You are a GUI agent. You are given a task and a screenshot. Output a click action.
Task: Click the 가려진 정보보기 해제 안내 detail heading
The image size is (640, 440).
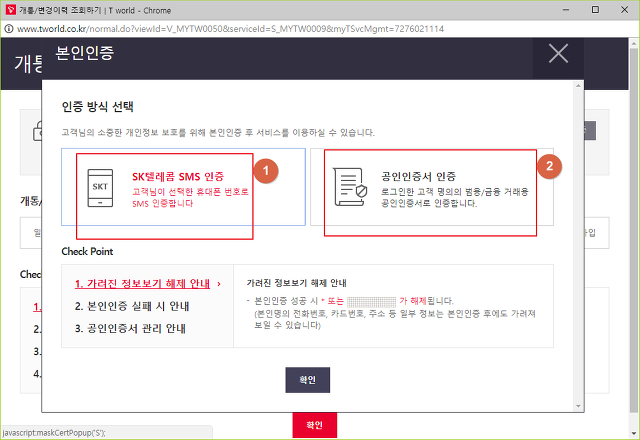[297, 283]
